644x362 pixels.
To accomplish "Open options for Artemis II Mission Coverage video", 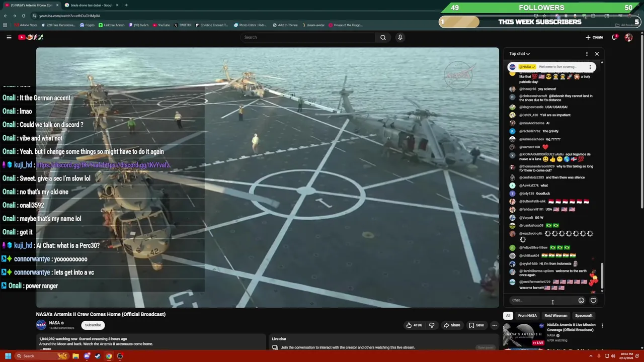I will click(602, 325).
